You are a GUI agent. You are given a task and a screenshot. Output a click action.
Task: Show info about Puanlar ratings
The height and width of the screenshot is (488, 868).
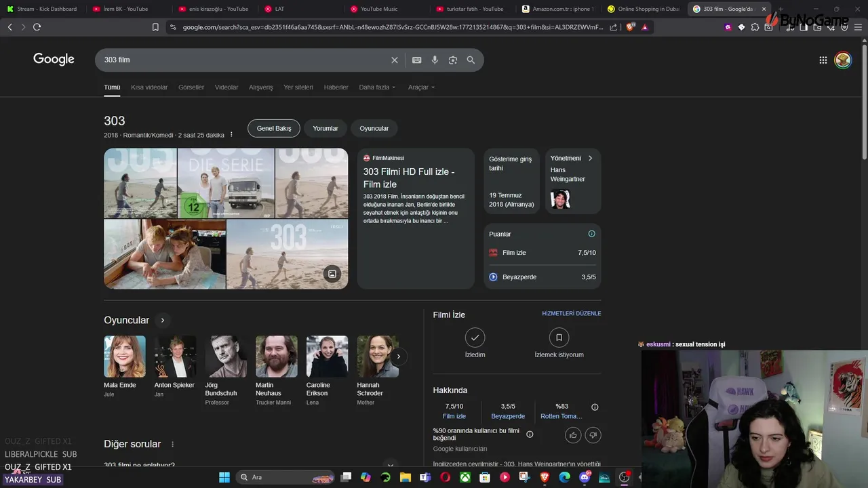[x=591, y=234]
